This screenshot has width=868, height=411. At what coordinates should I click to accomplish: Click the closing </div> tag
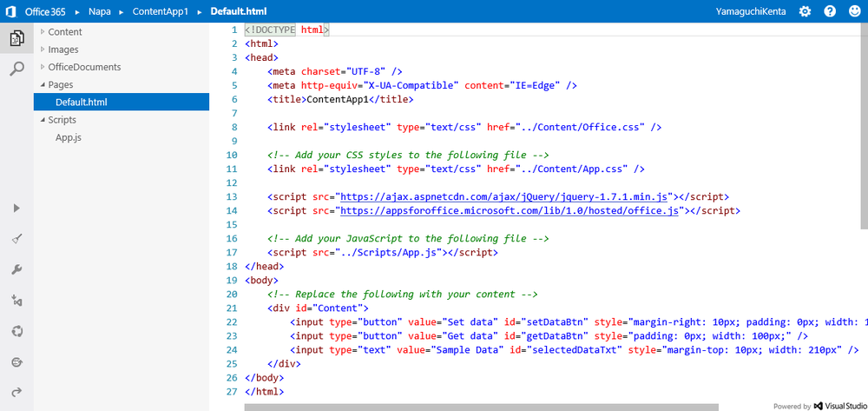click(x=284, y=363)
